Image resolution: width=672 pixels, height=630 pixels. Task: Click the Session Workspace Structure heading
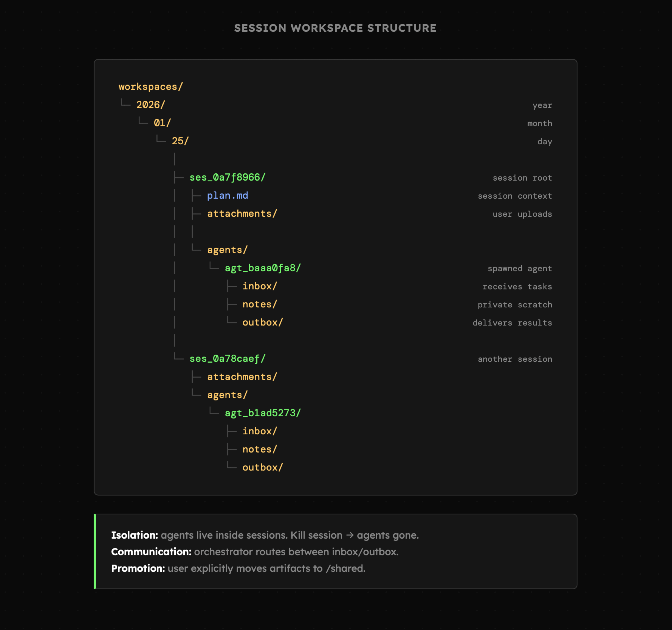click(x=335, y=28)
